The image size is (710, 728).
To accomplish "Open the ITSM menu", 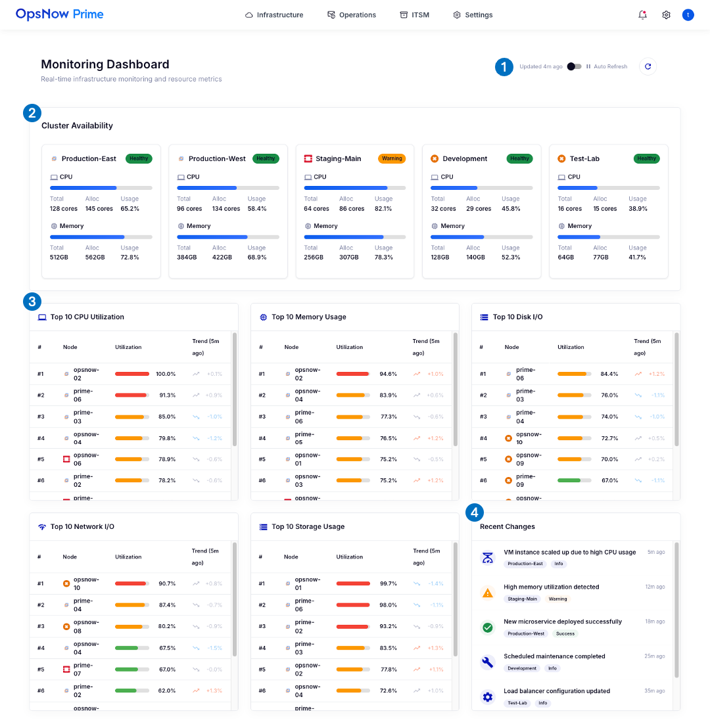I will click(414, 15).
